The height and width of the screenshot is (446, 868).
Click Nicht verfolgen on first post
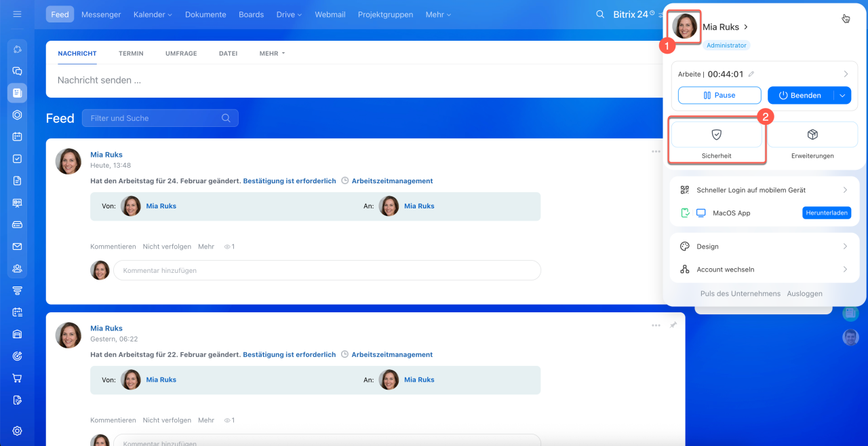pyautogui.click(x=167, y=246)
